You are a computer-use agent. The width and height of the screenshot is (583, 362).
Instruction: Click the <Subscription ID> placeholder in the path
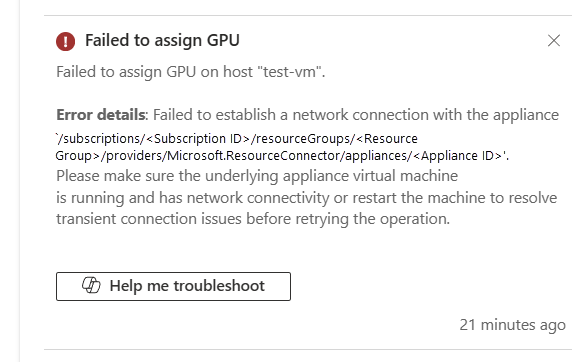tap(198, 139)
